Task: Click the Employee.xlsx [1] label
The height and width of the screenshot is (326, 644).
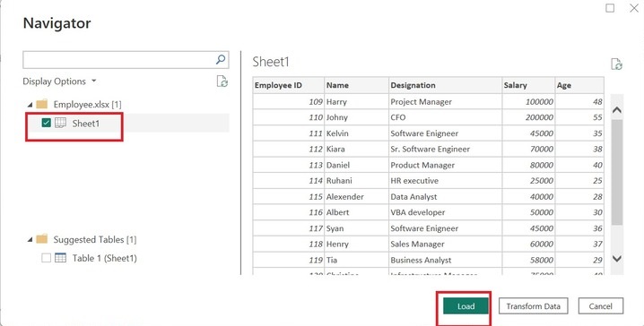Action: click(x=87, y=104)
